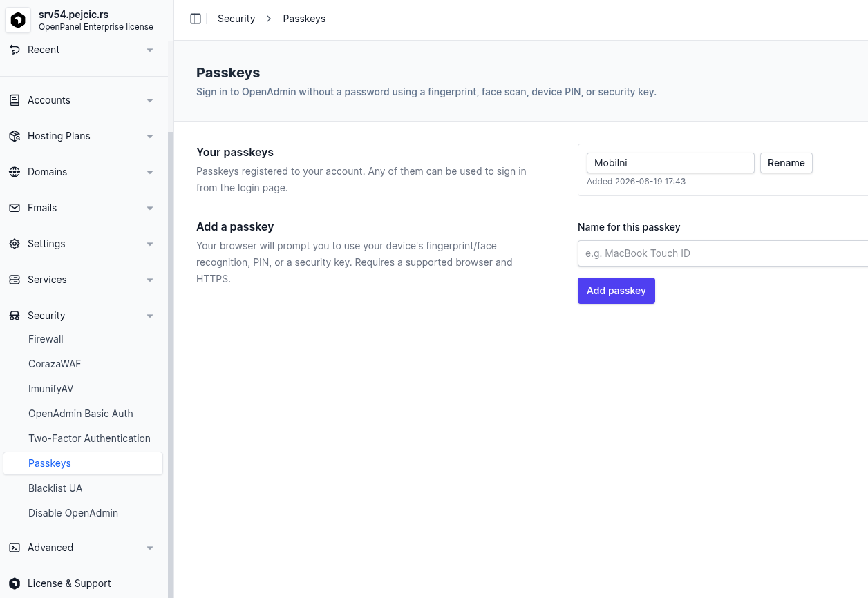Click the Add a passkey heading
The image size is (868, 598).
click(235, 226)
